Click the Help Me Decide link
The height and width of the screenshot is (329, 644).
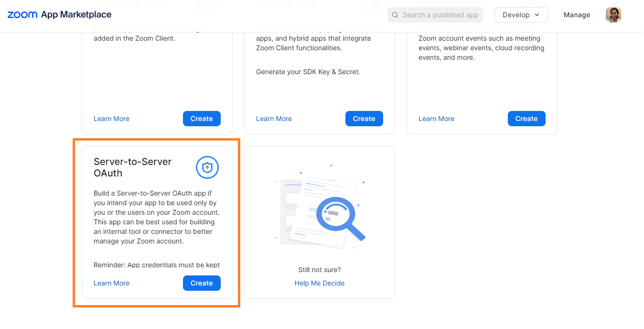click(320, 283)
